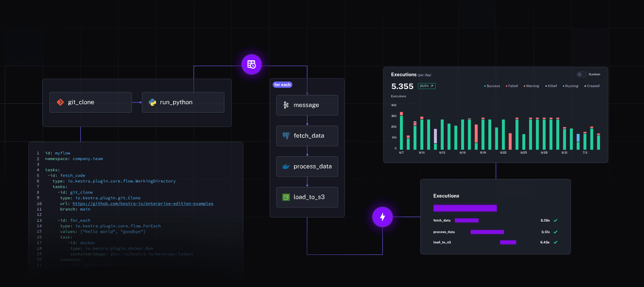Click the 23.5% trend badge
644x287 pixels.
[x=427, y=86]
